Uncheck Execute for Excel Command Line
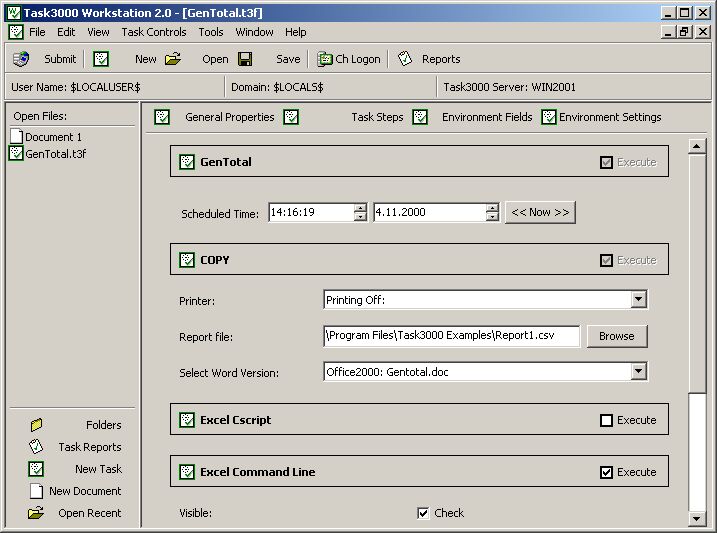This screenshot has height=533, width=717. pos(606,472)
